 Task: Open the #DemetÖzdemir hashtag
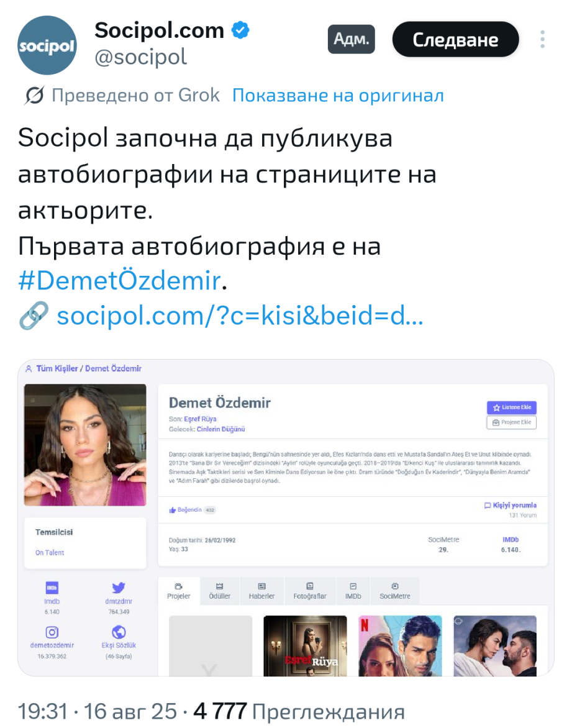point(119,280)
